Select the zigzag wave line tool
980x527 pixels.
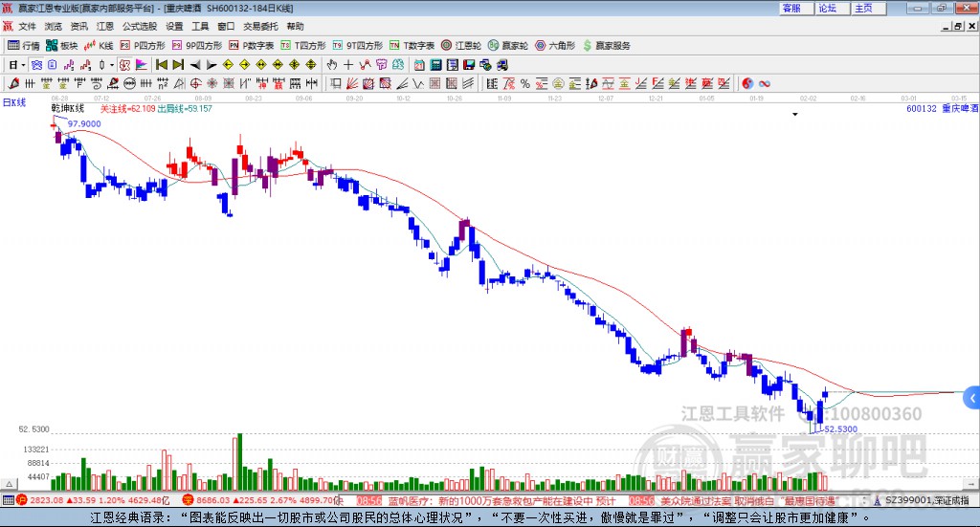tap(419, 83)
